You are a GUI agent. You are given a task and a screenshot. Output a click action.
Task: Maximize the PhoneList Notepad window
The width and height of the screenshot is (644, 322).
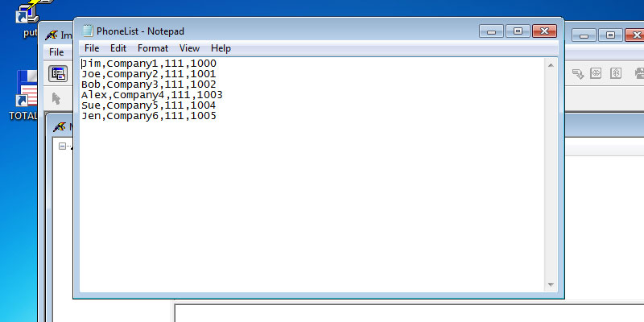(518, 31)
